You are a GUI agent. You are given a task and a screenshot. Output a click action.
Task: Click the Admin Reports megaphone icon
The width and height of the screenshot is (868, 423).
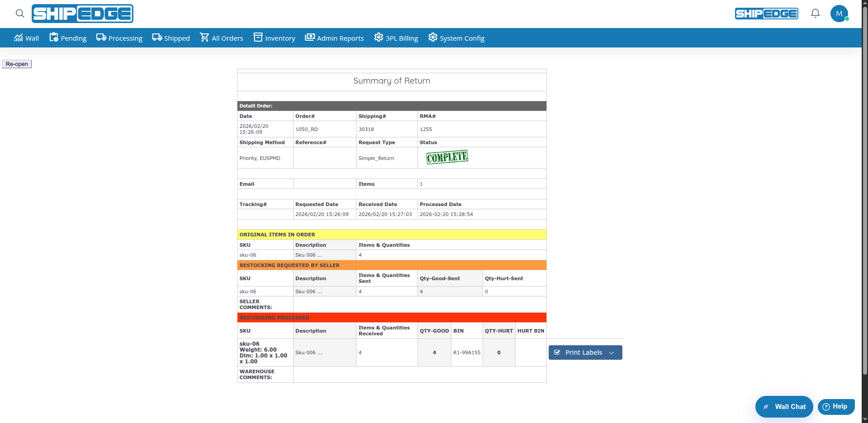tap(310, 37)
